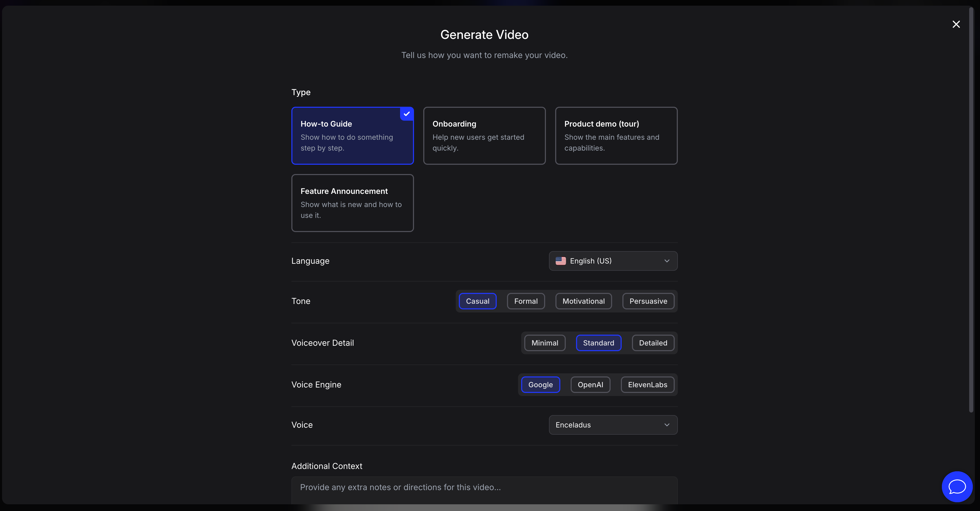The width and height of the screenshot is (980, 511).
Task: Set voiceover detail to Minimal
Action: pos(544,343)
